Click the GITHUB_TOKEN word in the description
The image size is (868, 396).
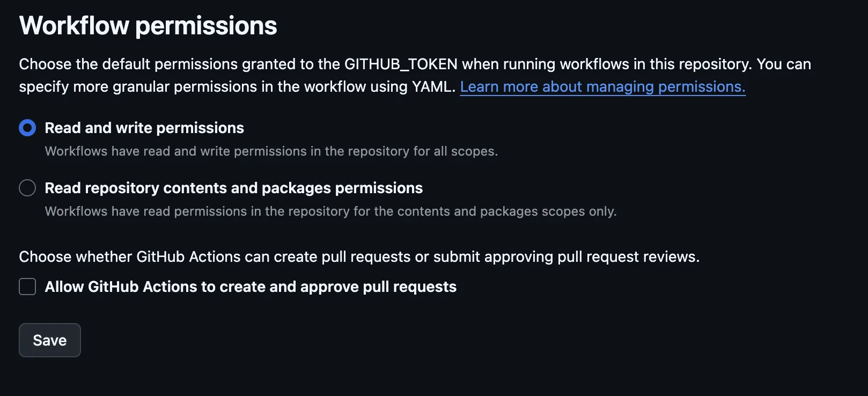[x=401, y=64]
